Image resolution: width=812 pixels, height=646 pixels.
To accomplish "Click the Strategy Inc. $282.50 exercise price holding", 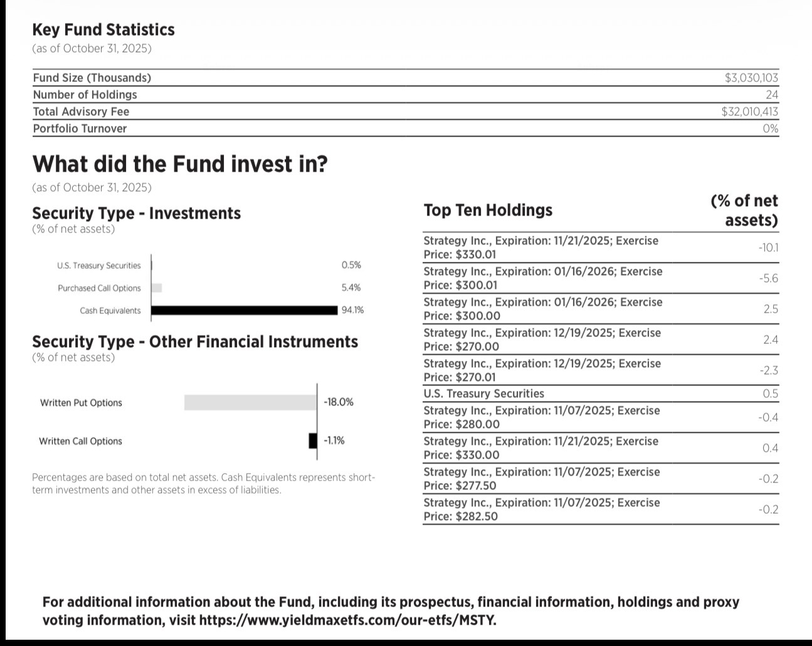I will [542, 509].
